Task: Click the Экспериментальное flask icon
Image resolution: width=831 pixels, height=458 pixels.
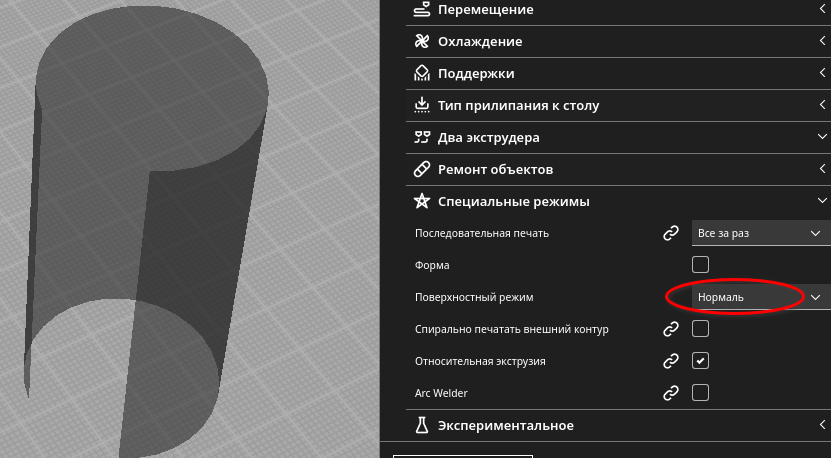Action: [421, 426]
